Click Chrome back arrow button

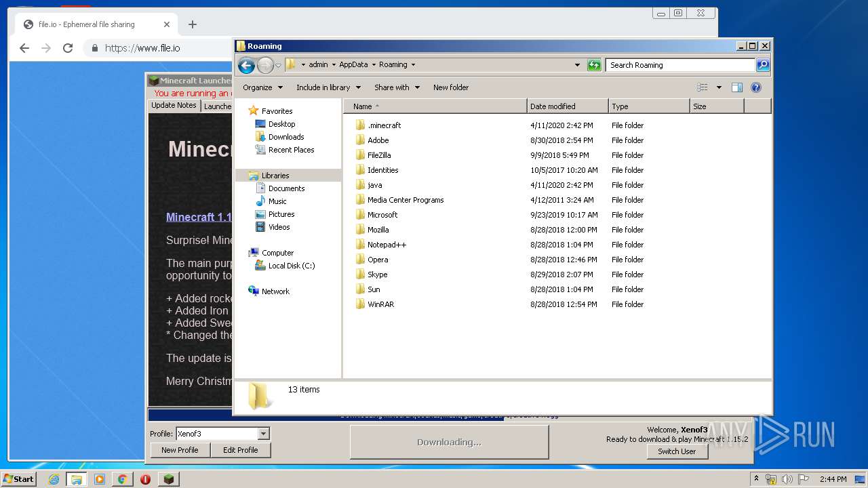(24, 48)
